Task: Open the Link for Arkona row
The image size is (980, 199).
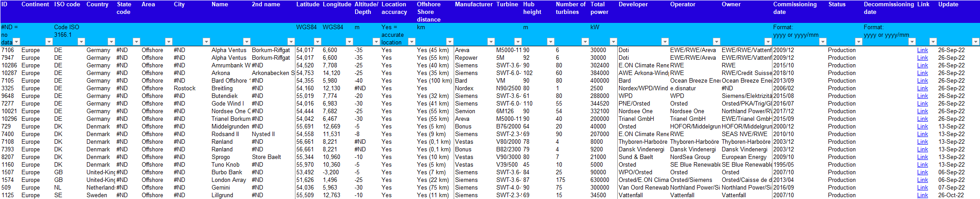Action: tap(922, 73)
